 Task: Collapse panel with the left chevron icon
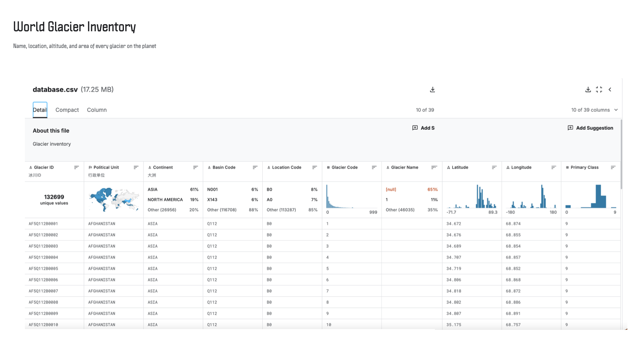(610, 90)
